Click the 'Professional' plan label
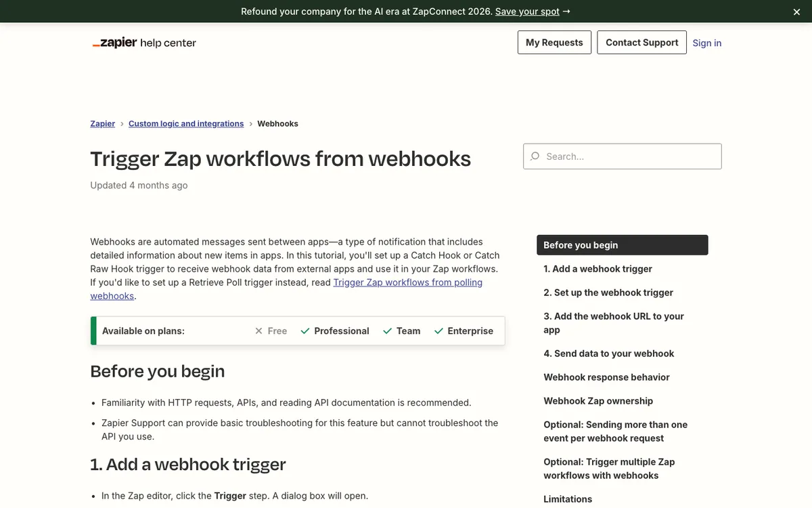 click(342, 331)
